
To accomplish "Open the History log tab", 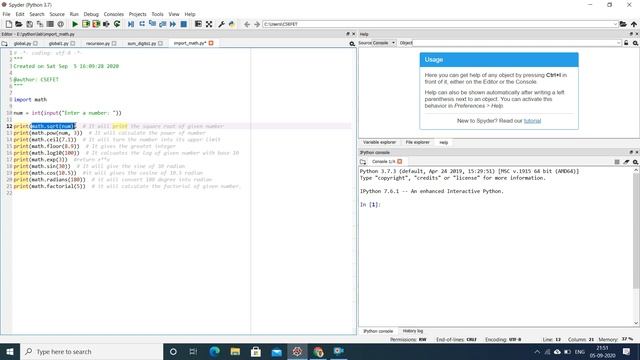I will point(413,331).
